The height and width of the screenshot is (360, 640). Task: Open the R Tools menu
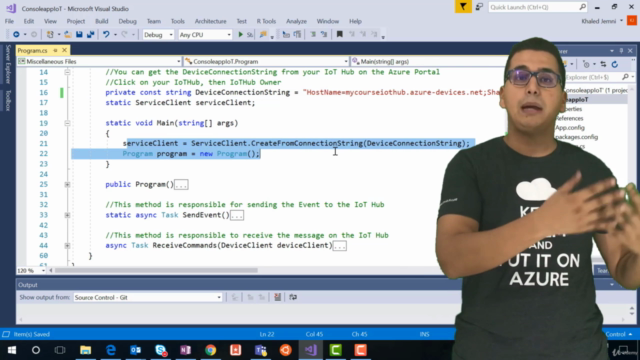click(266, 21)
